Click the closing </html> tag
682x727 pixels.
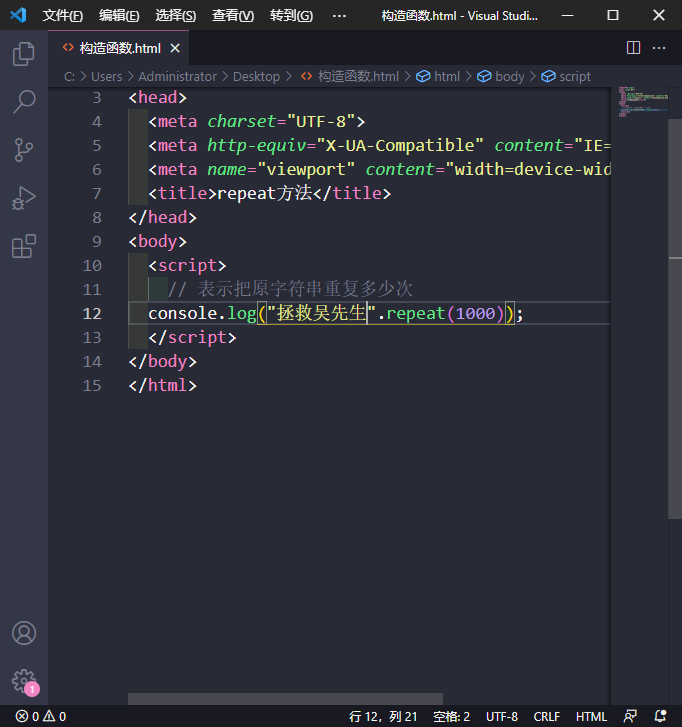click(x=162, y=385)
